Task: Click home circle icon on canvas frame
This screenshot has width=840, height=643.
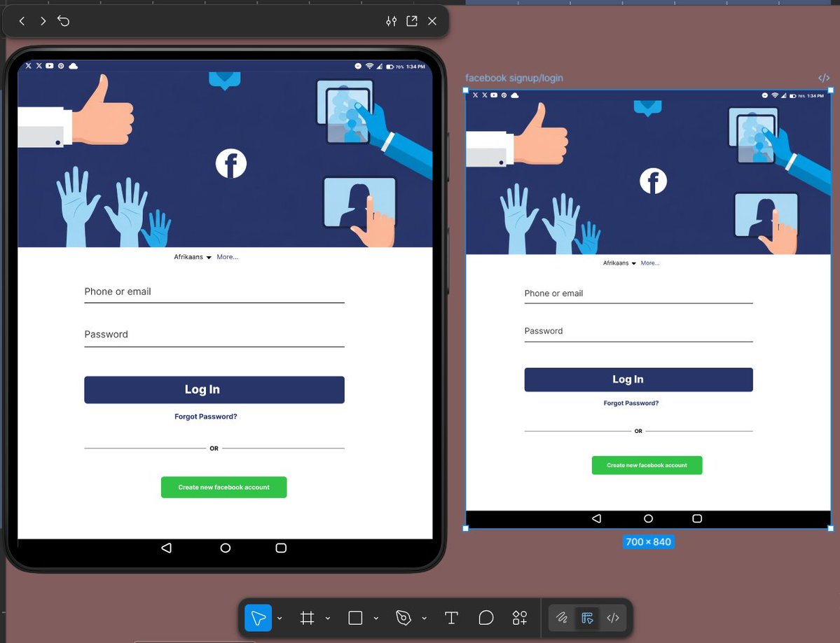Action: tap(648, 518)
